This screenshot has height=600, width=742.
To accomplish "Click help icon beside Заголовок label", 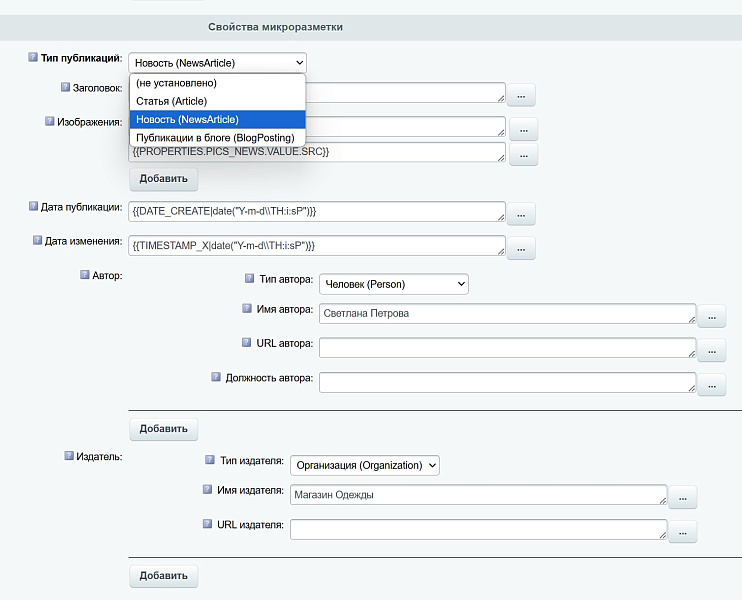I will (x=65, y=88).
